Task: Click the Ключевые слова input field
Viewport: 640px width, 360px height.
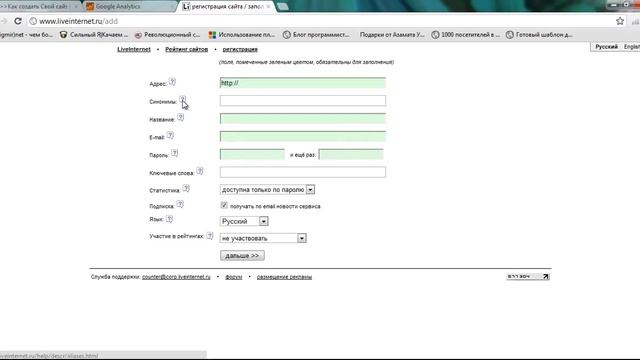Action: [x=302, y=172]
